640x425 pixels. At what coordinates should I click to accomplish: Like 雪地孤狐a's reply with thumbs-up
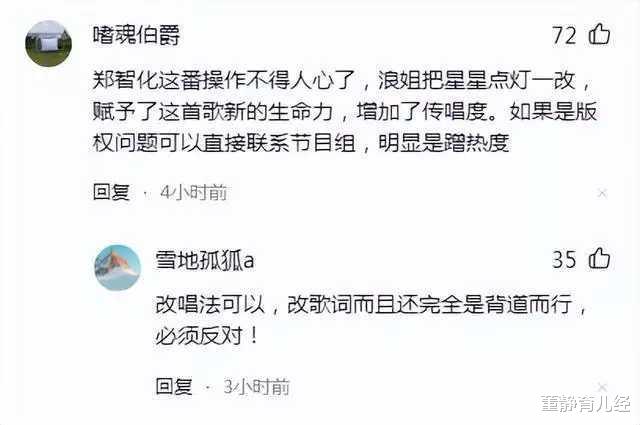599,258
